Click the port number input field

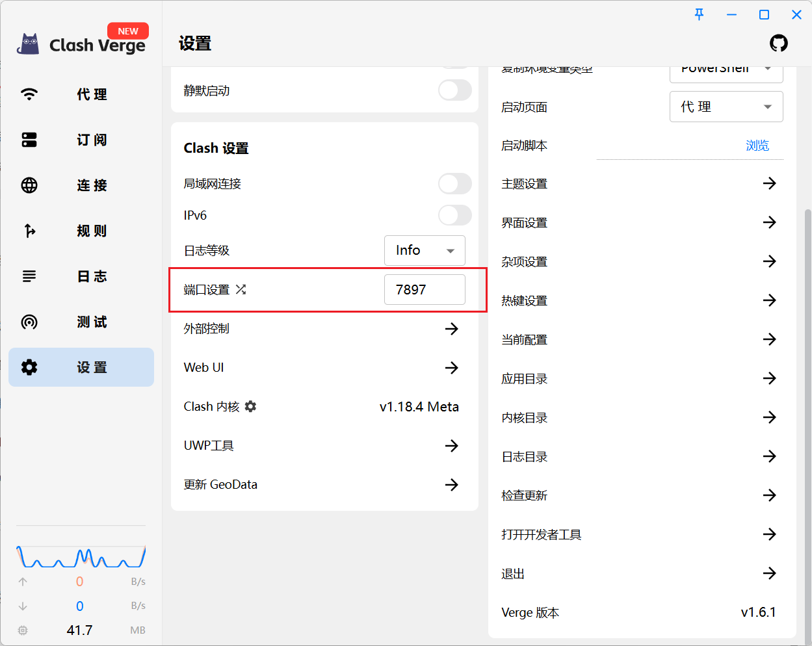point(424,289)
